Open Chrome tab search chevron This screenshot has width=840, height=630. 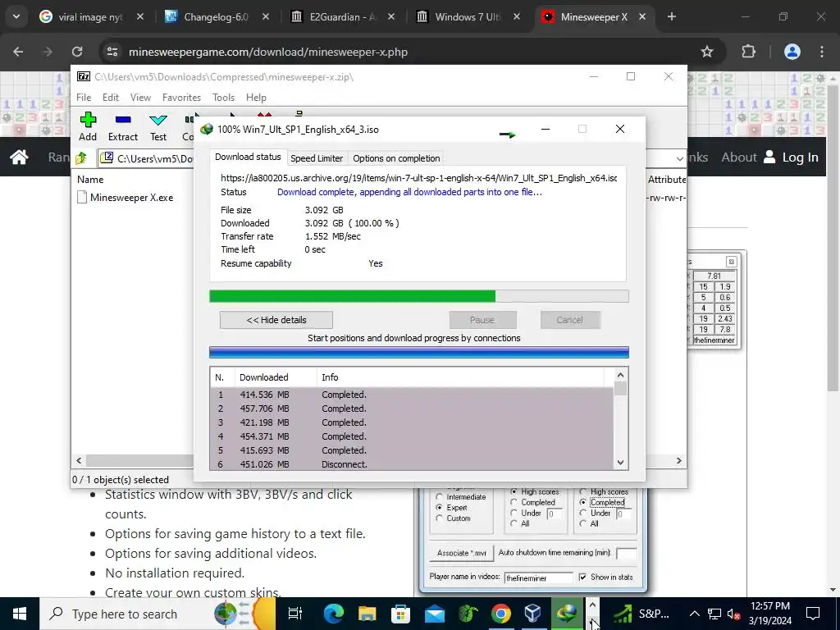(16, 16)
